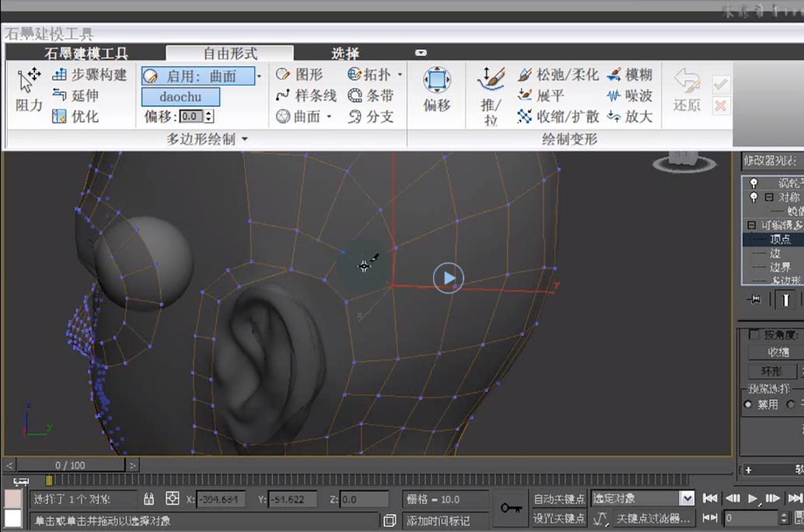The width and height of the screenshot is (804, 532).
Task: Activate the 放大 exaggerate brush
Action: (x=630, y=117)
